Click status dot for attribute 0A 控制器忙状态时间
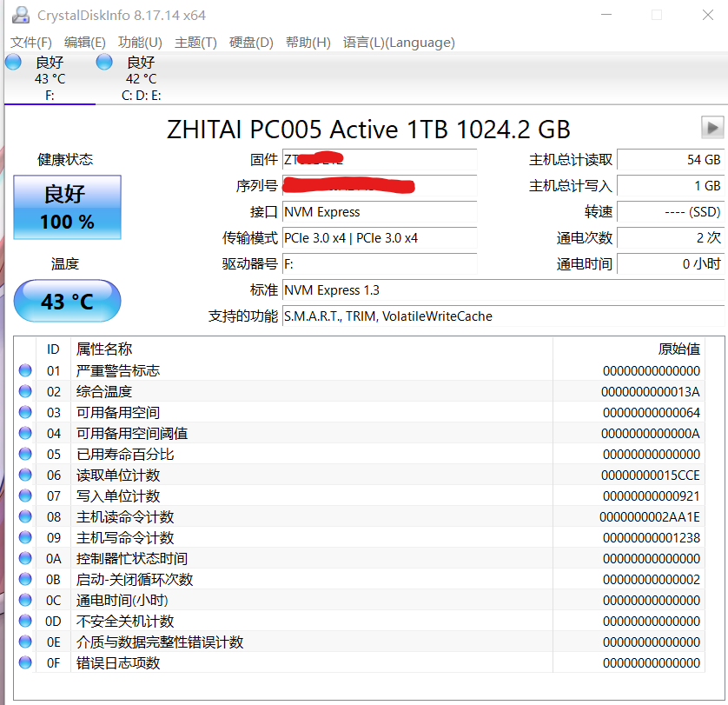The image size is (728, 705). pos(25,558)
